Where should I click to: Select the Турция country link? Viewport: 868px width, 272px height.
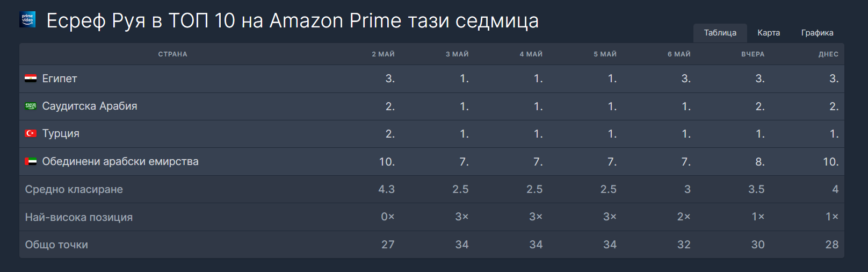[x=61, y=134]
